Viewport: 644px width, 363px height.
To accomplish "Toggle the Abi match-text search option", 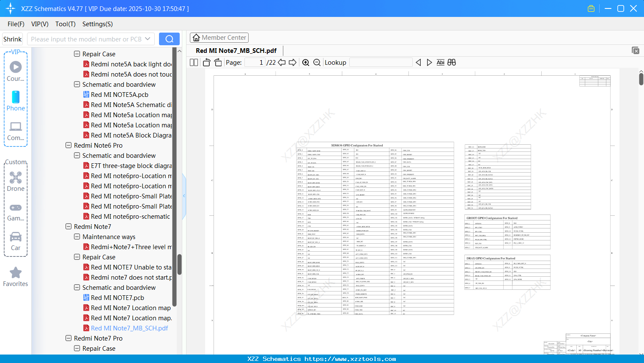I will 440,63.
